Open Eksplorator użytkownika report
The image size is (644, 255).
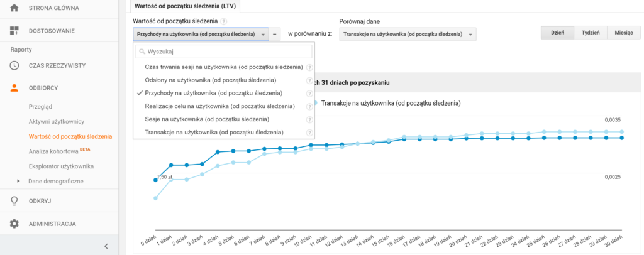(61, 166)
